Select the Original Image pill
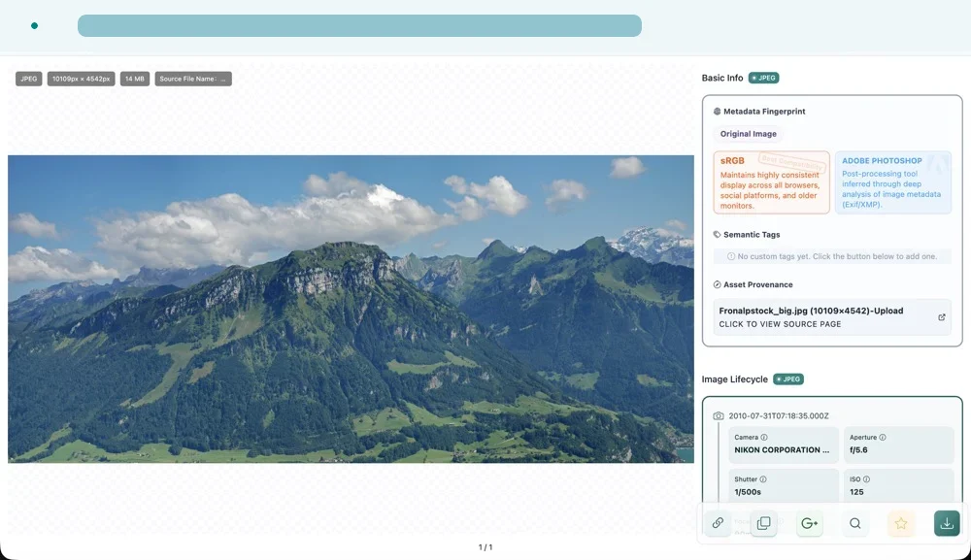This screenshot has width=971, height=560. pyautogui.click(x=748, y=134)
